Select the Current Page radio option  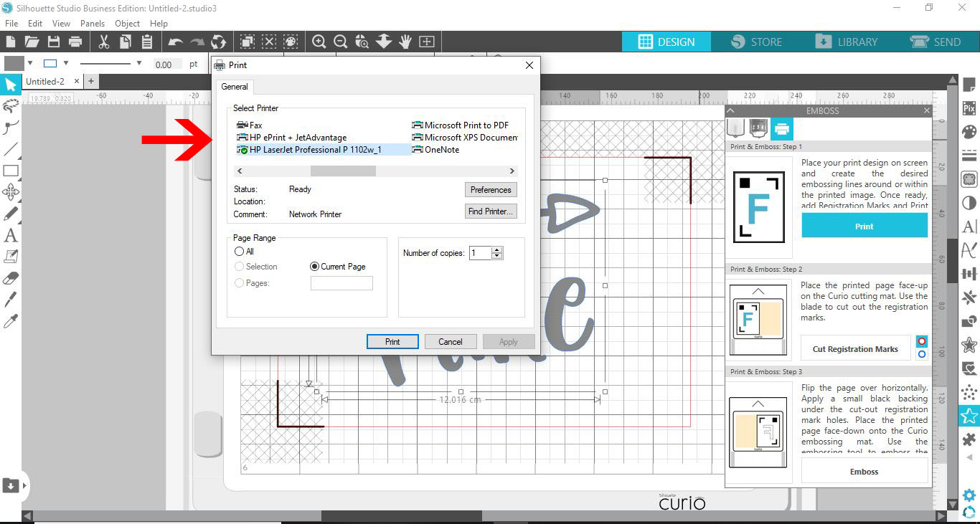coord(338,267)
